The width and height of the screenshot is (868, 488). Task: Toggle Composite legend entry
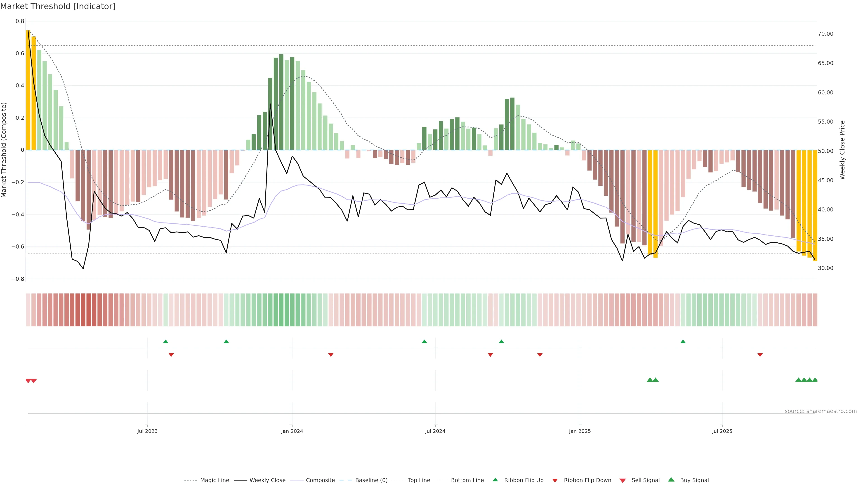pyautogui.click(x=320, y=480)
